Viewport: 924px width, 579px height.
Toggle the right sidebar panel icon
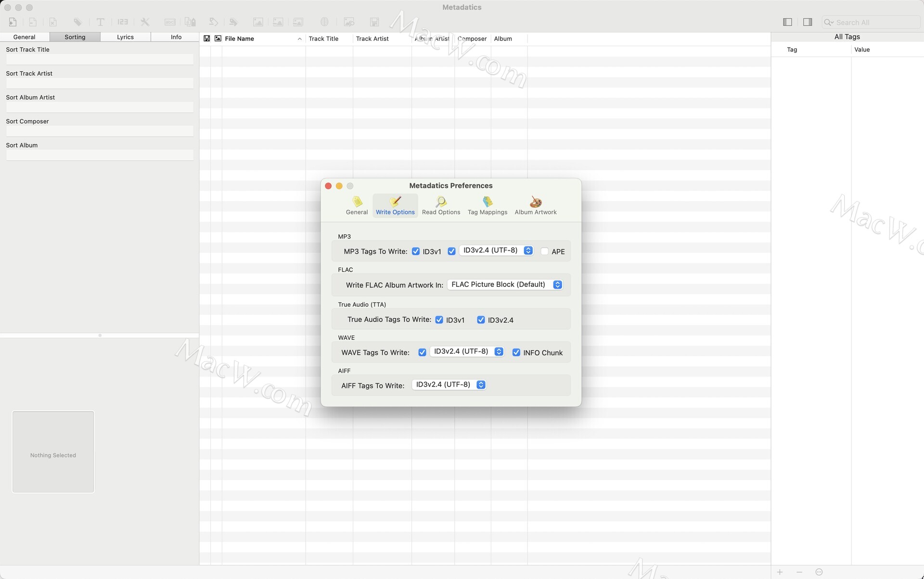[808, 22]
